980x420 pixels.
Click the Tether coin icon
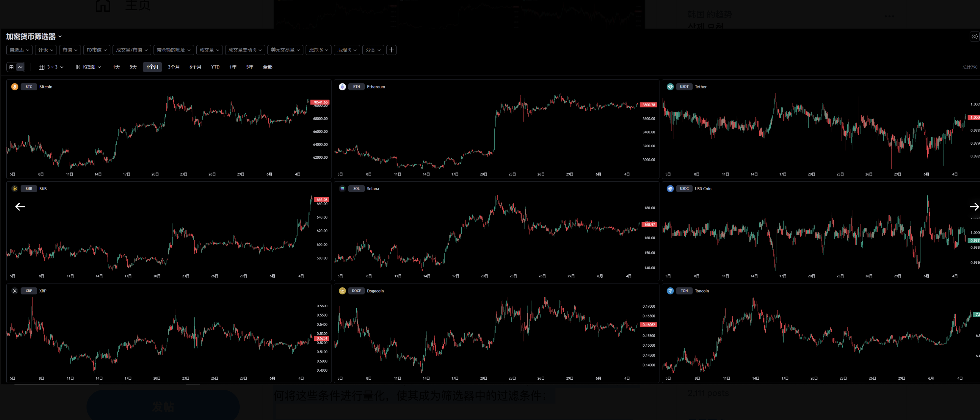click(x=670, y=87)
